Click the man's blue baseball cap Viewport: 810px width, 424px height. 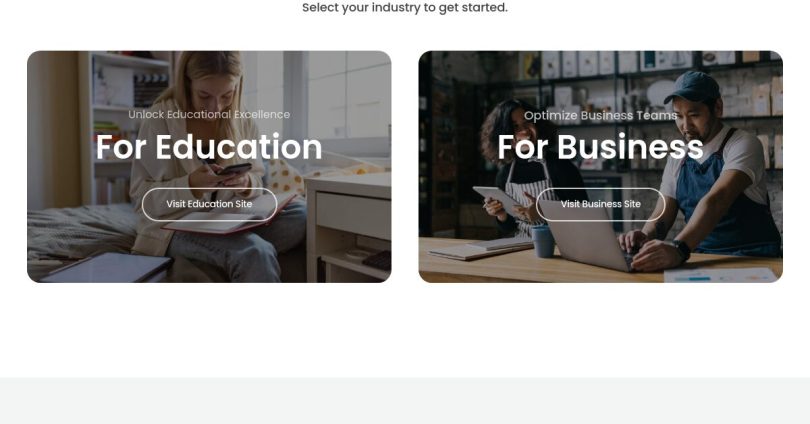point(691,87)
